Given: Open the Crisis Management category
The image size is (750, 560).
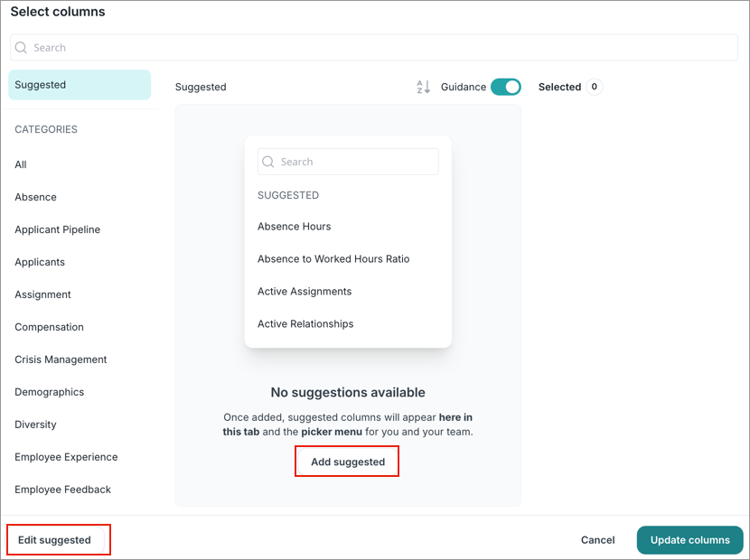Looking at the screenshot, I should pyautogui.click(x=61, y=359).
